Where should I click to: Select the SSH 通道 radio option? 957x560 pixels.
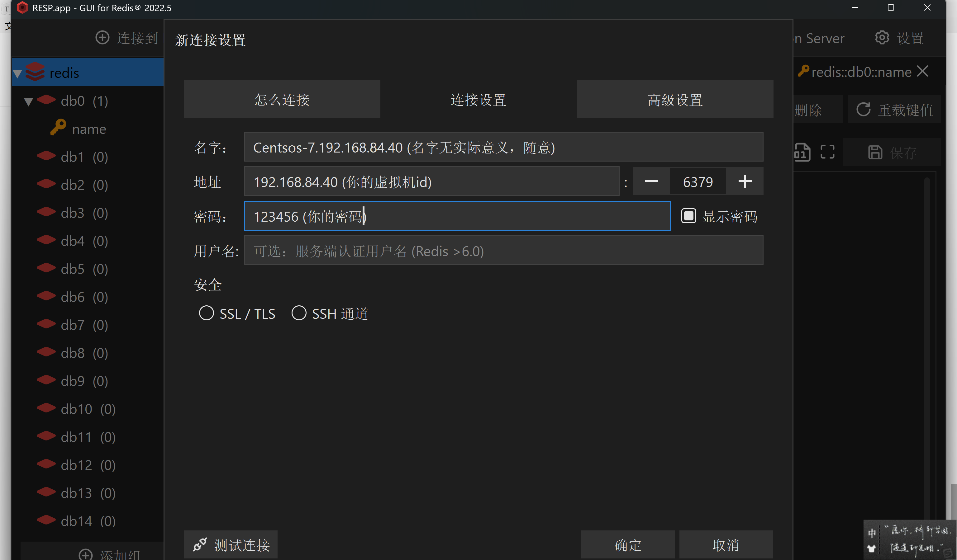point(299,313)
